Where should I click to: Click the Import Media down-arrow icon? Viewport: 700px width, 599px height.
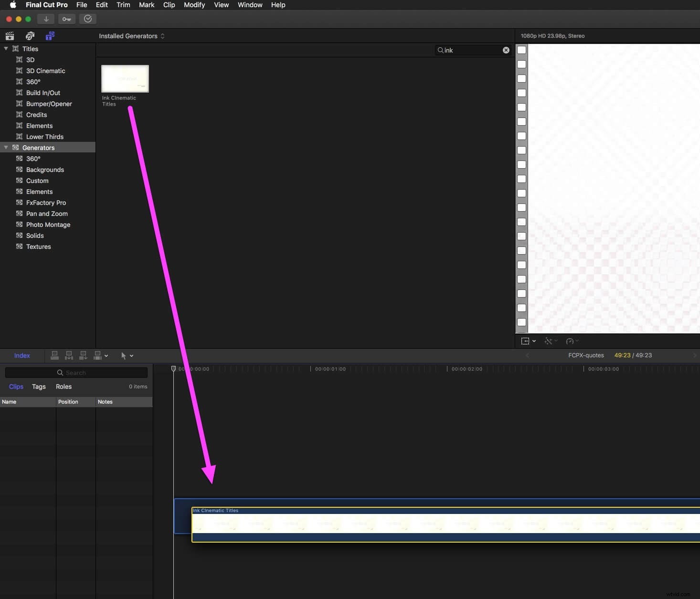tap(45, 19)
